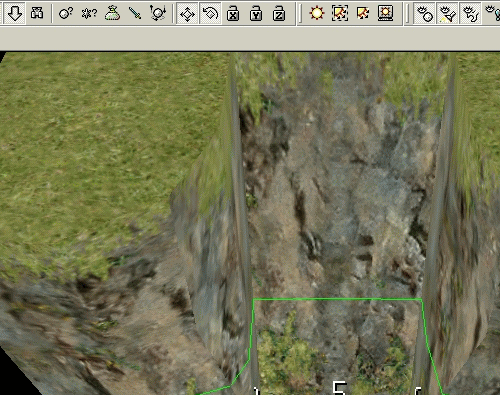The image size is (500, 395).
Task: Select the sphere with question mark icon
Action: pyautogui.click(x=66, y=13)
